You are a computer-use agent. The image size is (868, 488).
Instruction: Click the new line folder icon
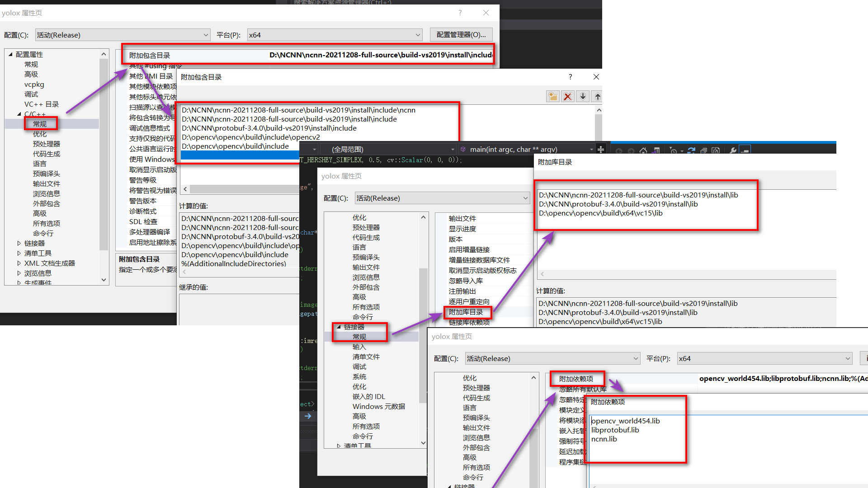tap(552, 96)
